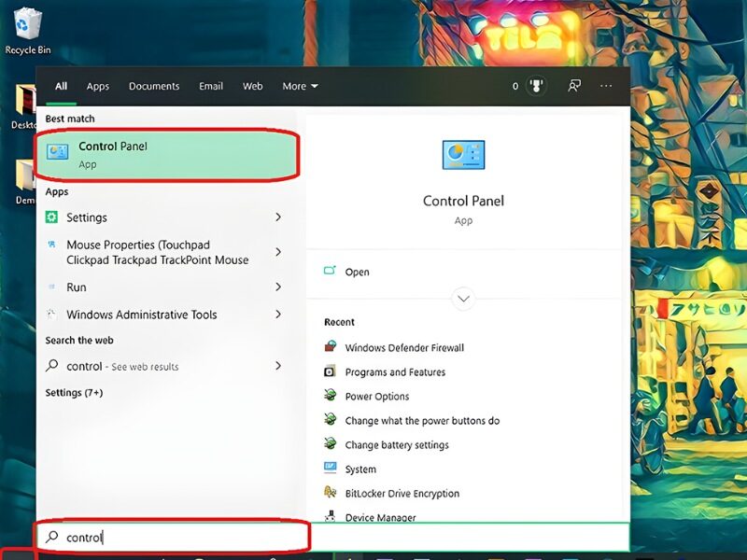Switch to the Documents filter tab
Screen dimensions: 747x560
154,86
